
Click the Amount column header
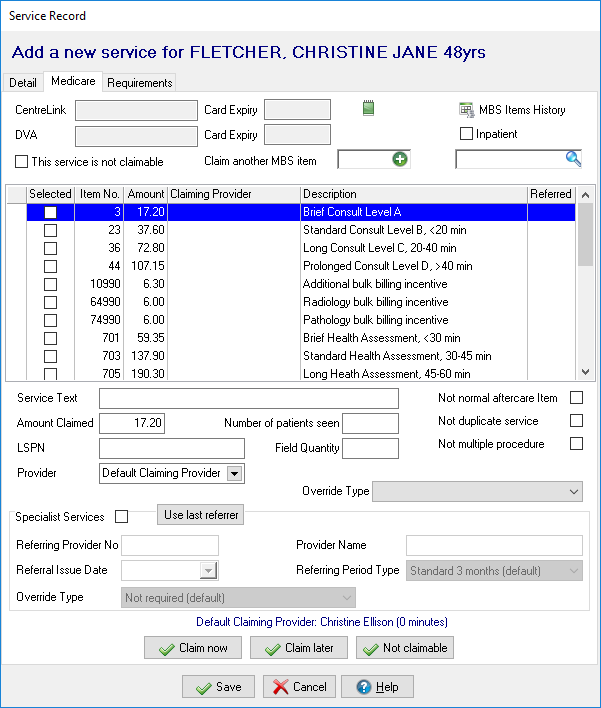[x=145, y=194]
